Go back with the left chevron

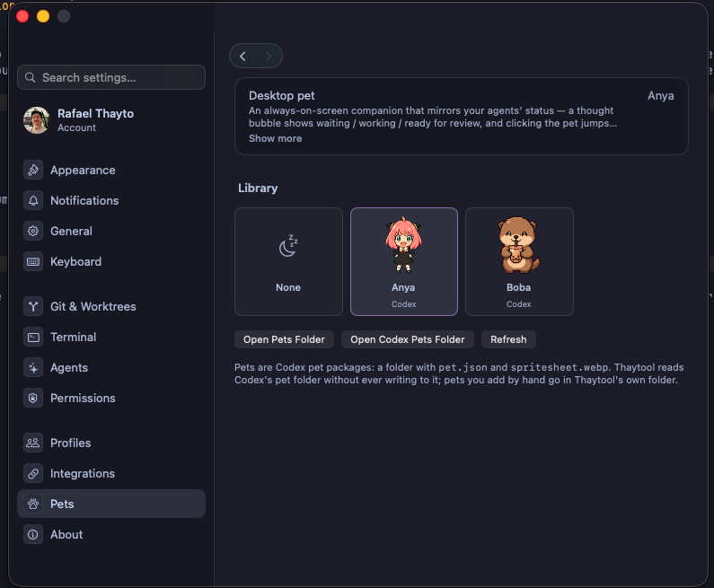click(x=242, y=56)
